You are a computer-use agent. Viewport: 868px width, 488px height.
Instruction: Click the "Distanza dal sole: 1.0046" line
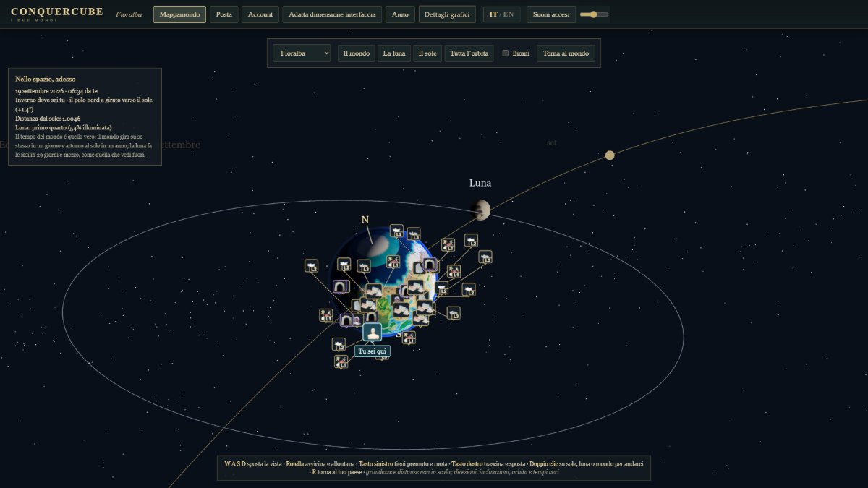48,118
